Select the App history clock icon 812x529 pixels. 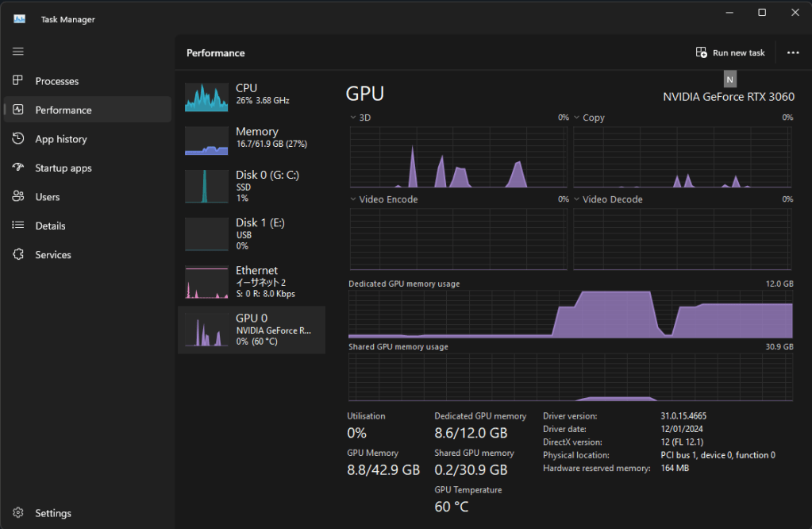pos(18,139)
